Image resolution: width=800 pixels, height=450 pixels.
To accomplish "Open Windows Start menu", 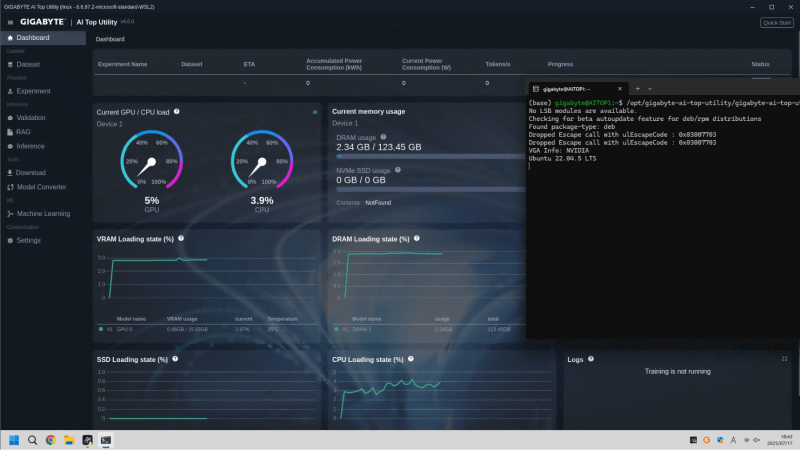I will [14, 440].
